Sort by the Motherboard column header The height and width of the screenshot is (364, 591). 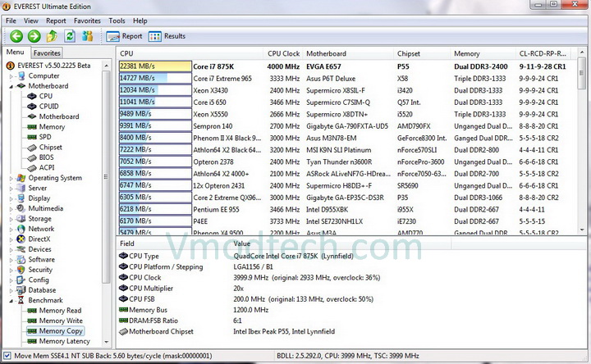(x=348, y=53)
